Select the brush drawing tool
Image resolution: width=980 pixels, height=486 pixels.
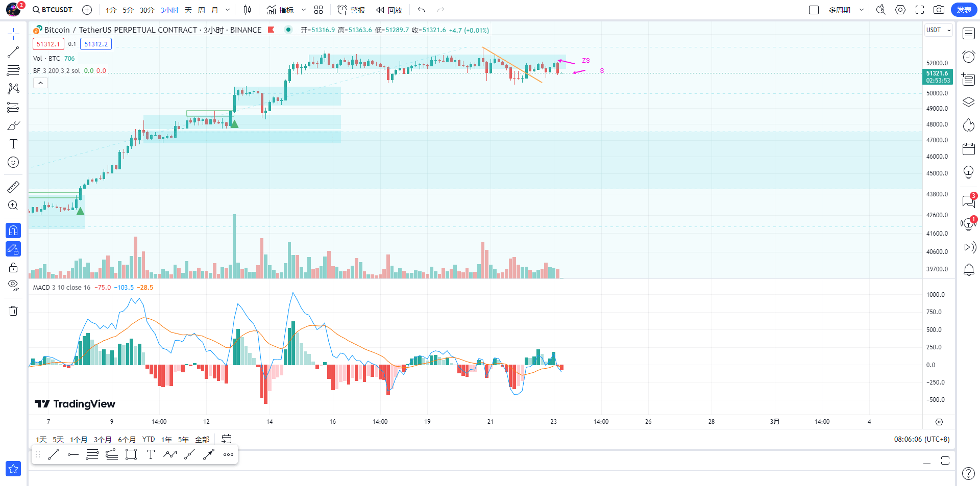[x=13, y=125]
